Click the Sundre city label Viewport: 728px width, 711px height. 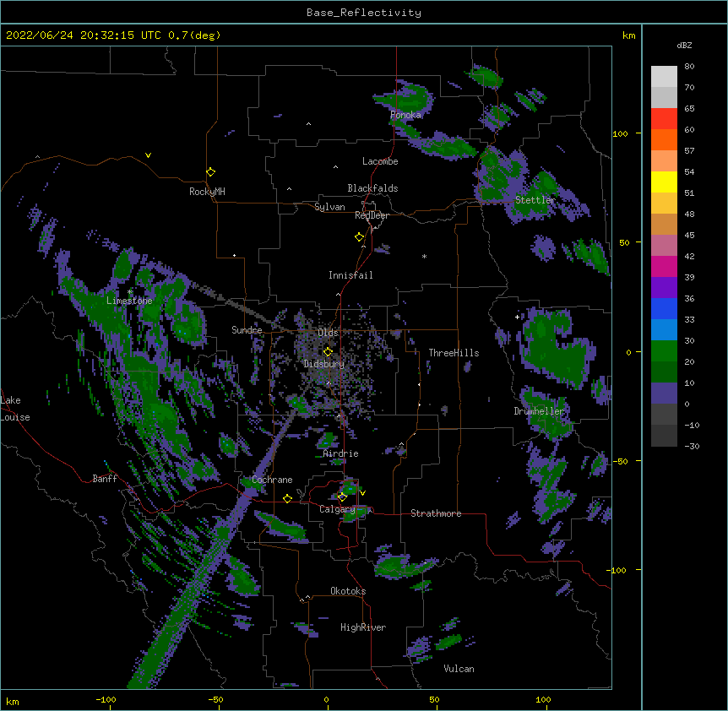coord(247,330)
